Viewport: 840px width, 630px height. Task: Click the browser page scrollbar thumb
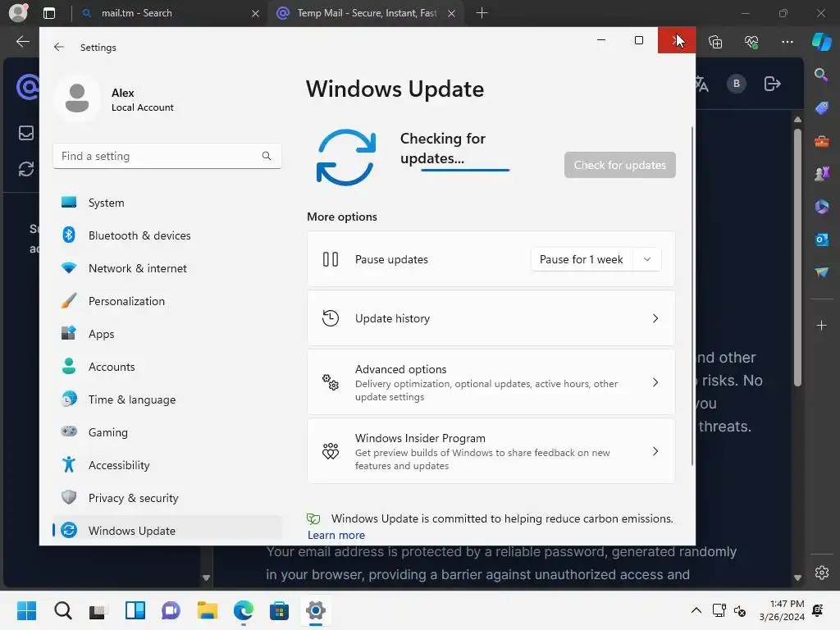coord(797,257)
